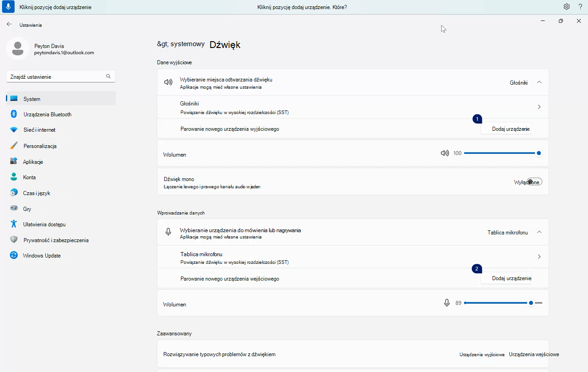Click the Dźwięk page heading
Image resolution: width=588 pixels, height=372 pixels.
click(x=225, y=44)
